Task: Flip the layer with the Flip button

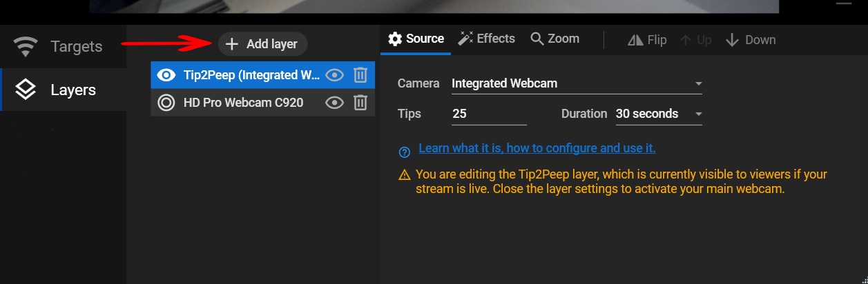Action: 647,40
